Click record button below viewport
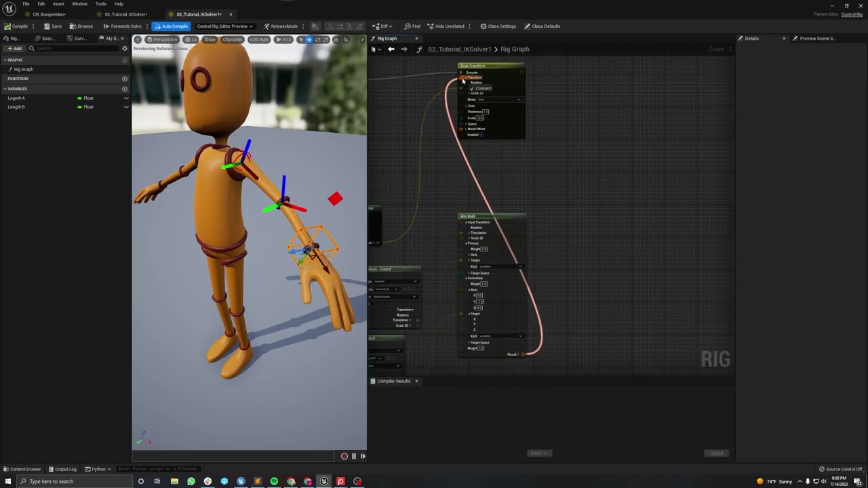868x488 pixels. 344,456
